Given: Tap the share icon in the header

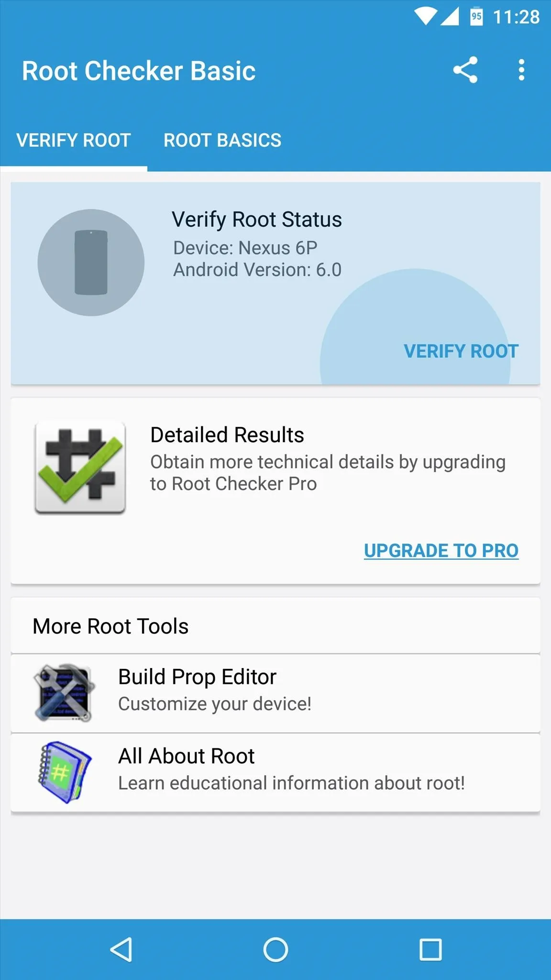Looking at the screenshot, I should coord(465,70).
